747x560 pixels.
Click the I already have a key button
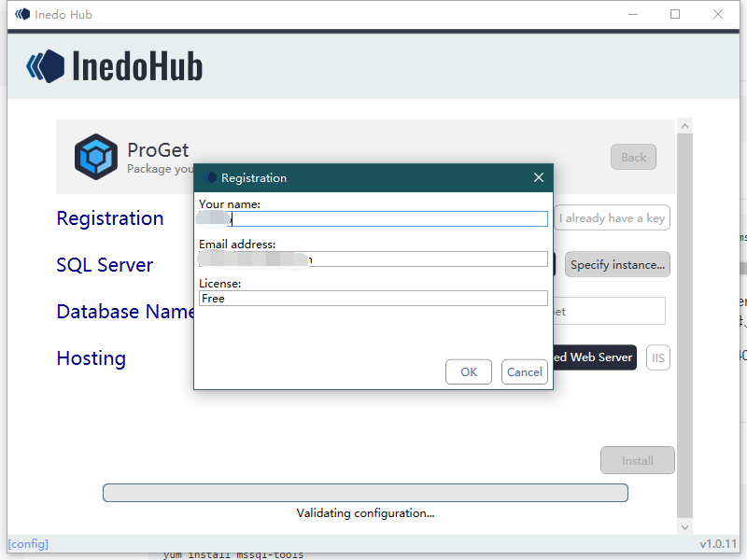pyautogui.click(x=613, y=218)
